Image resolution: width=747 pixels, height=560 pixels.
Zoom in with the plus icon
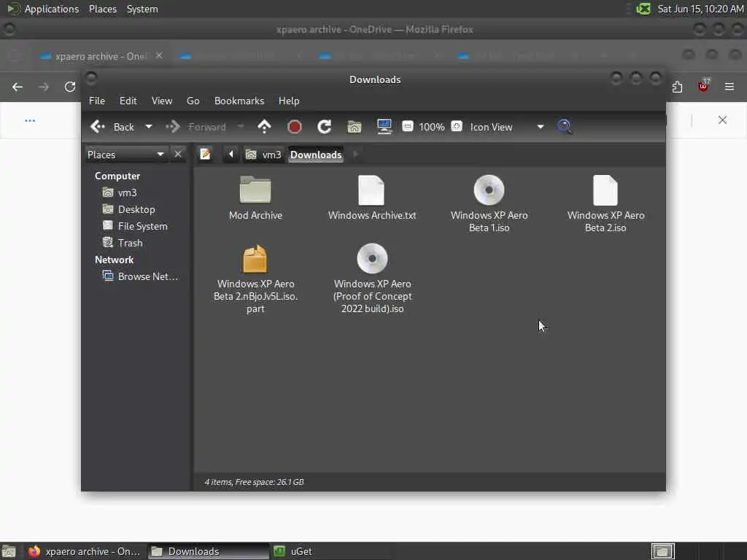point(457,126)
